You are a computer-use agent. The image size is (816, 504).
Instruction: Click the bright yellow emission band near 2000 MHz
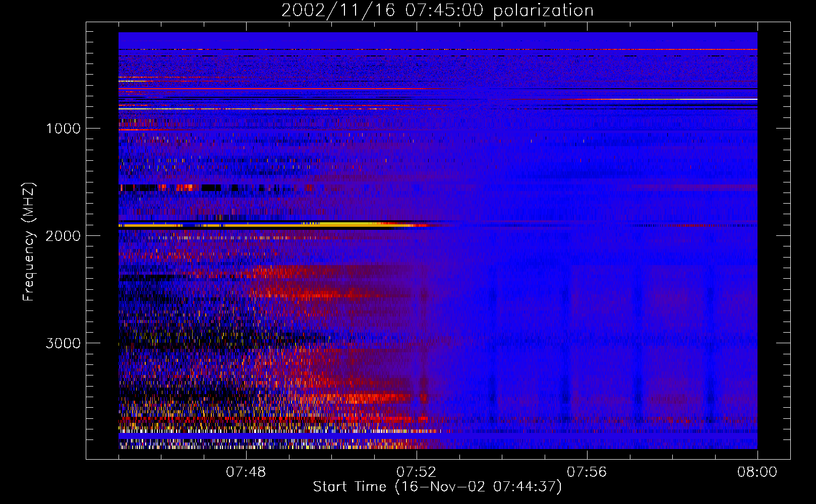272,225
